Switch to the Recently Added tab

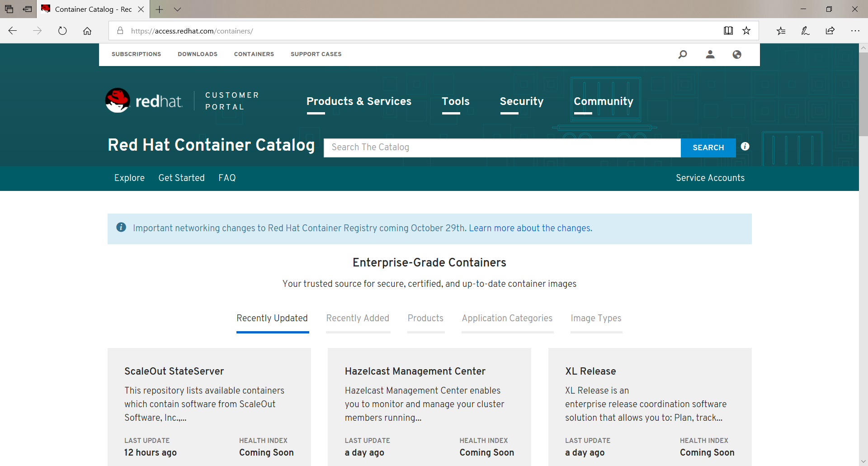pos(358,318)
